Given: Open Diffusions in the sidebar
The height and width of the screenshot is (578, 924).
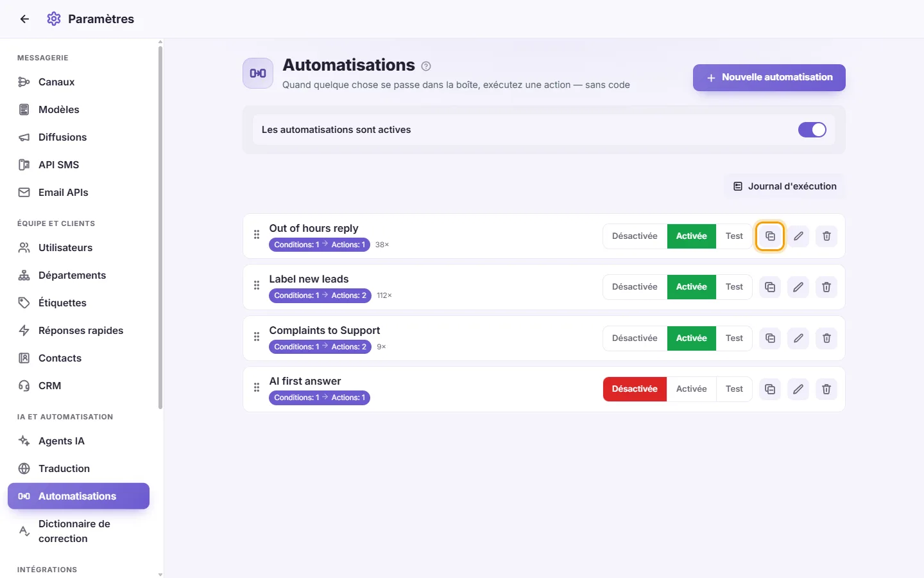Looking at the screenshot, I should (x=78, y=137).
